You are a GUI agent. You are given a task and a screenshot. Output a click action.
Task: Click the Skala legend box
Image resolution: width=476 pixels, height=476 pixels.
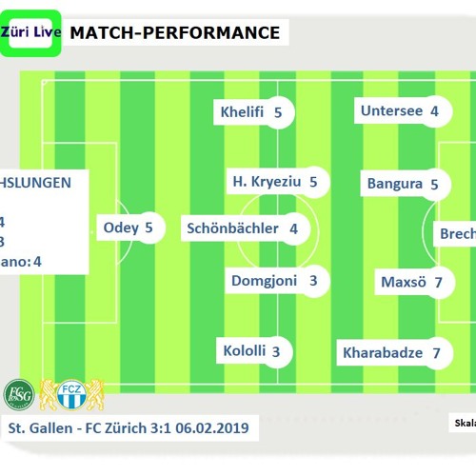click(x=463, y=423)
